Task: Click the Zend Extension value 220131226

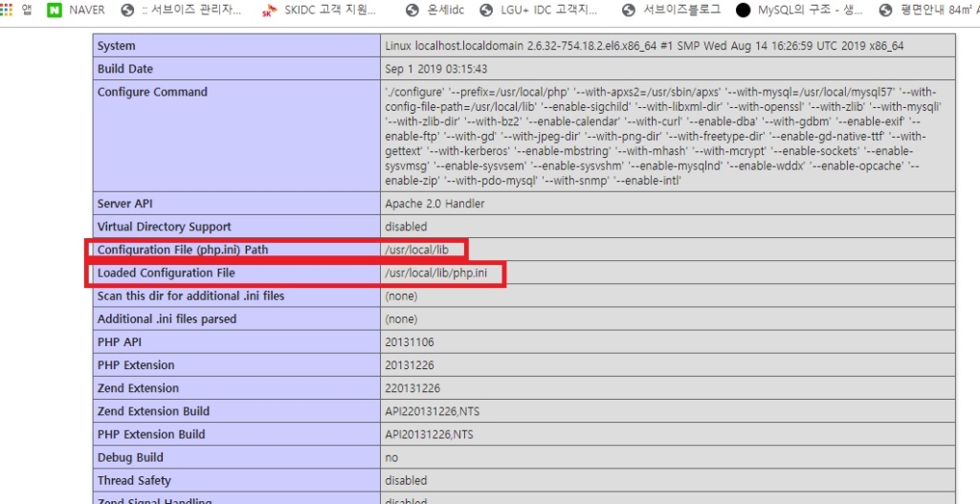Action: tap(412, 388)
